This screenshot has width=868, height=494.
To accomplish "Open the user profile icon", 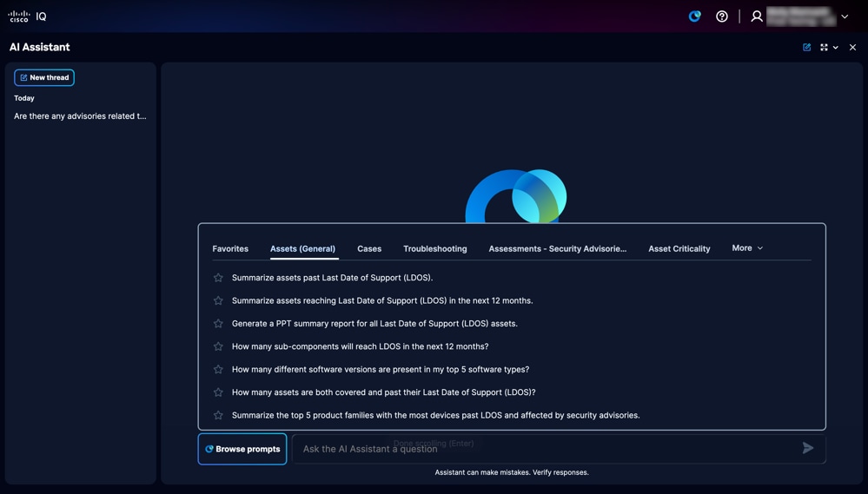I will pyautogui.click(x=757, y=16).
